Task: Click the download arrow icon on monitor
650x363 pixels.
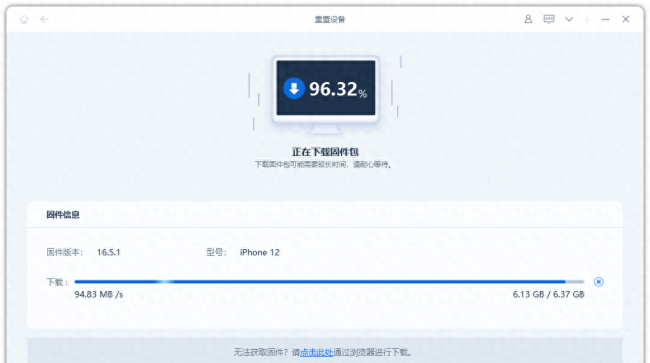Action: pos(294,88)
